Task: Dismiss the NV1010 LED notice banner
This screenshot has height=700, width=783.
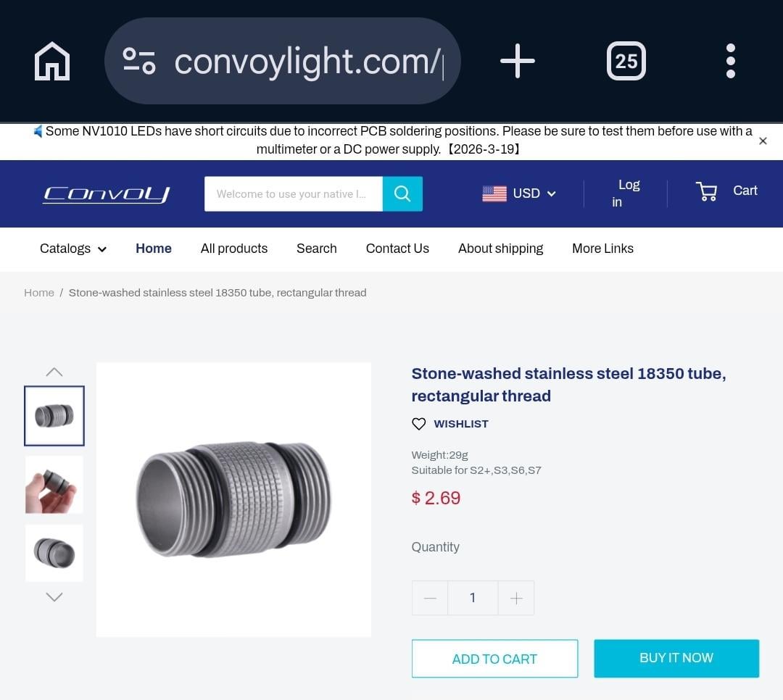Action: click(x=763, y=141)
